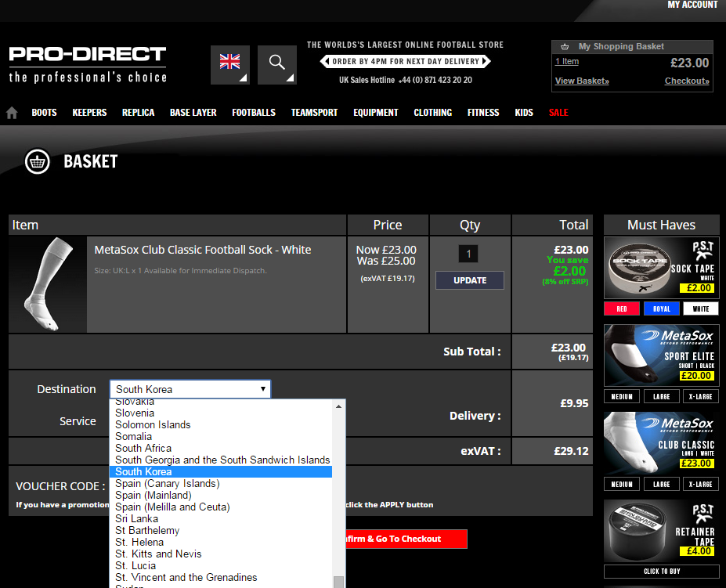Select MEDIUM size for MetaSox Sport Elite
The height and width of the screenshot is (588, 726).
[622, 396]
